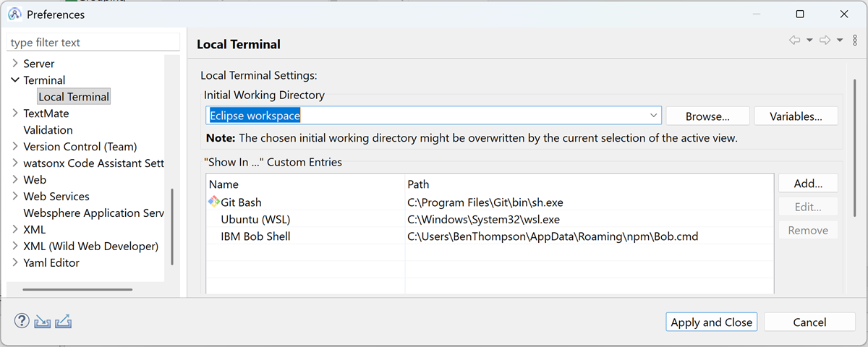The image size is (868, 347).
Task: Click the Variables... button
Action: 796,116
